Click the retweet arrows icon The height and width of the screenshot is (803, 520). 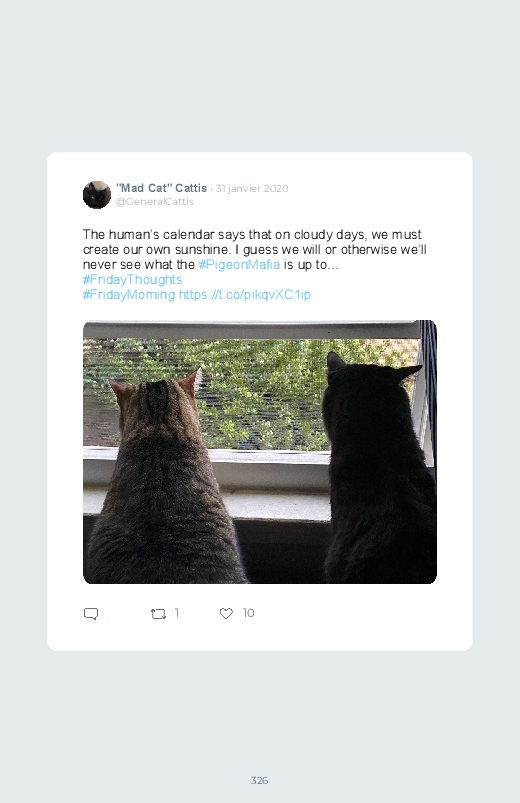click(158, 614)
